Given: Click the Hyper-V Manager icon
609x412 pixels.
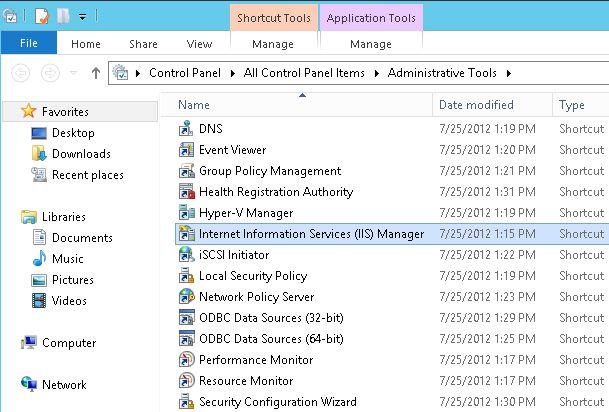Looking at the screenshot, I should pos(186,212).
